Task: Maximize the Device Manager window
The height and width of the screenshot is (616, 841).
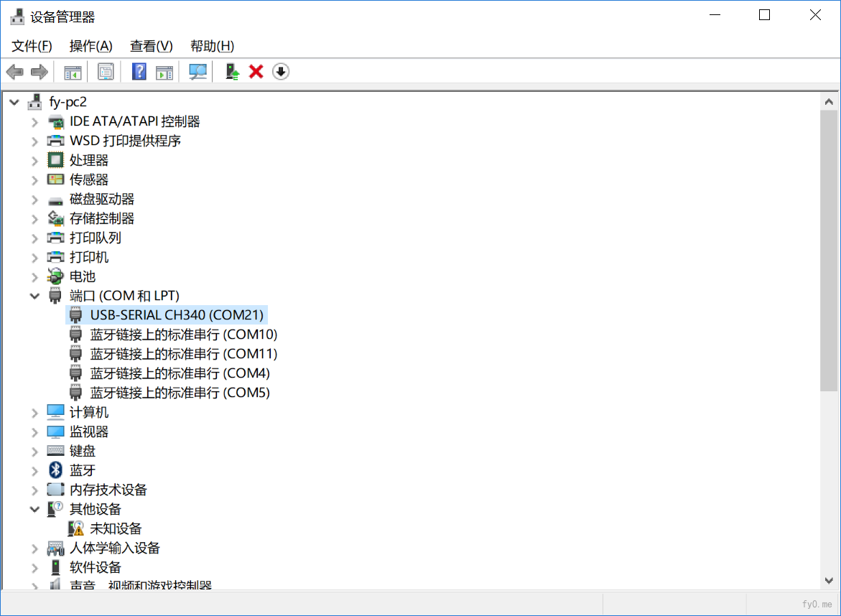Action: (764, 16)
